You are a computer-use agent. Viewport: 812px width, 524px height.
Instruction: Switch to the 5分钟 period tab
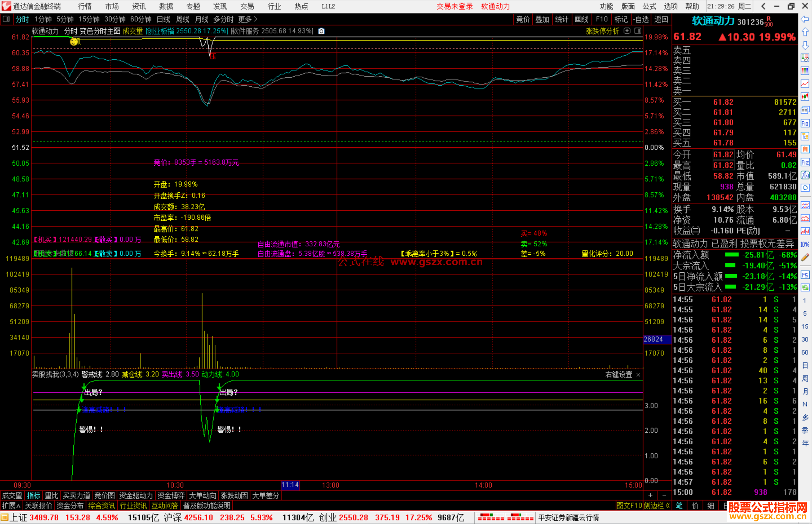pyautogui.click(x=65, y=19)
